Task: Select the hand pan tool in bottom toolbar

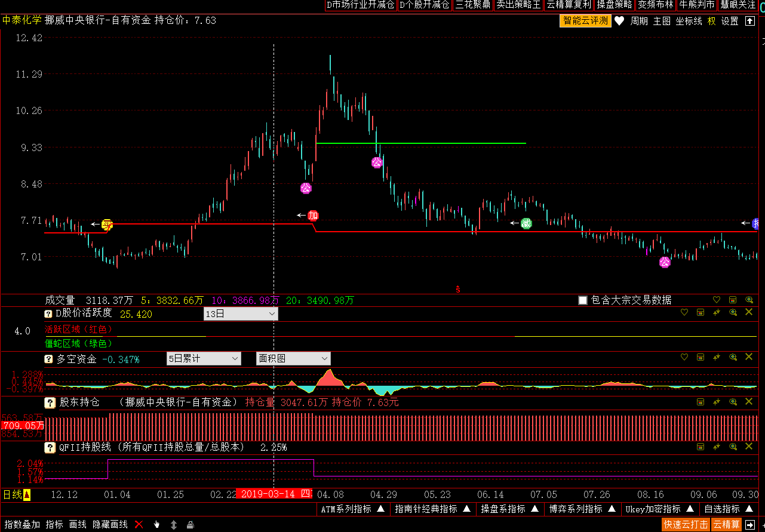Action: [156, 524]
